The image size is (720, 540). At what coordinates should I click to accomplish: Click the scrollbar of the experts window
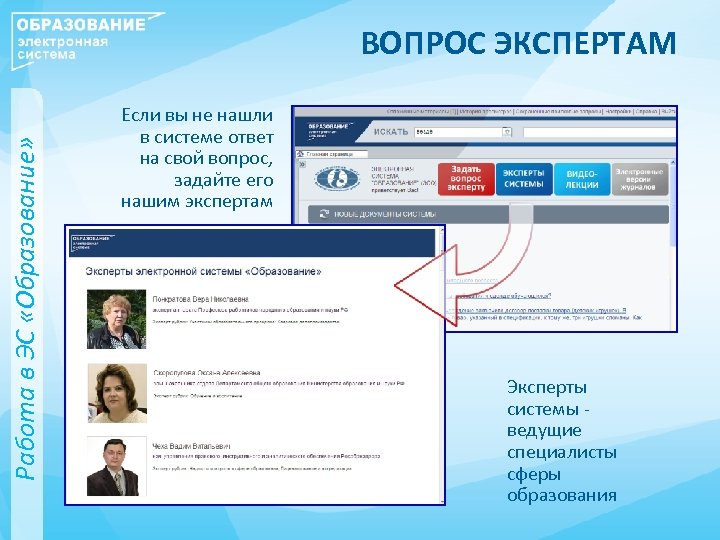pyautogui.click(x=442, y=365)
